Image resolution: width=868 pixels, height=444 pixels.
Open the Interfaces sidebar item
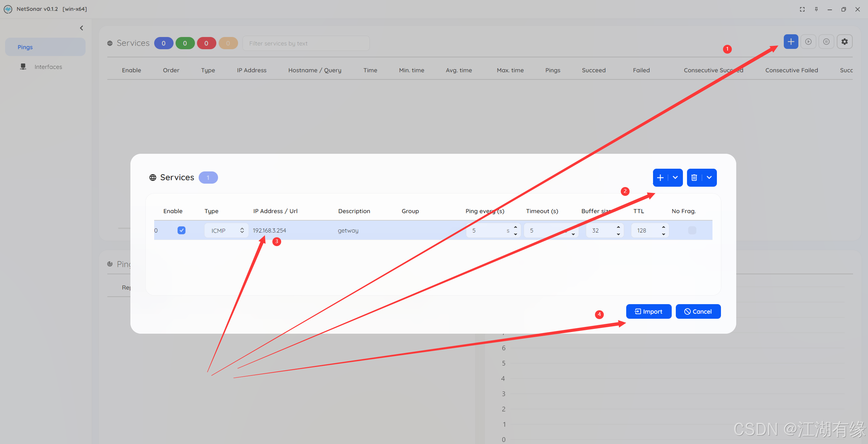(x=48, y=67)
